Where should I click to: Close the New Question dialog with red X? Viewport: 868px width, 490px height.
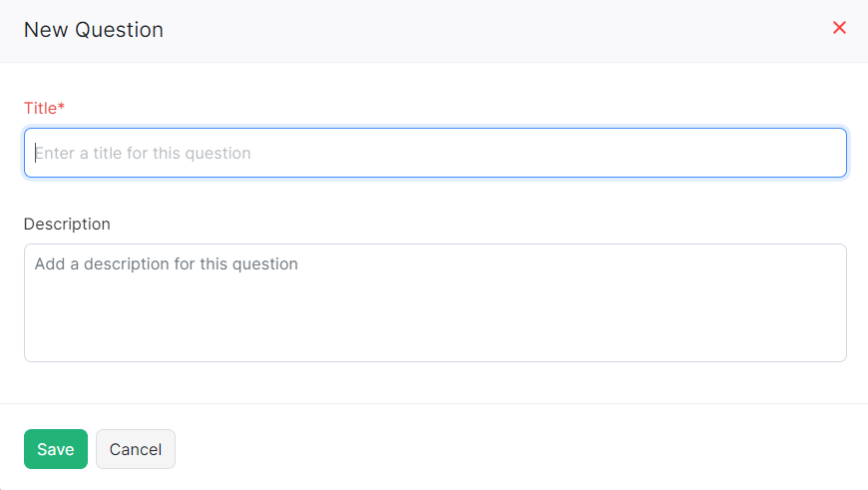point(839,28)
